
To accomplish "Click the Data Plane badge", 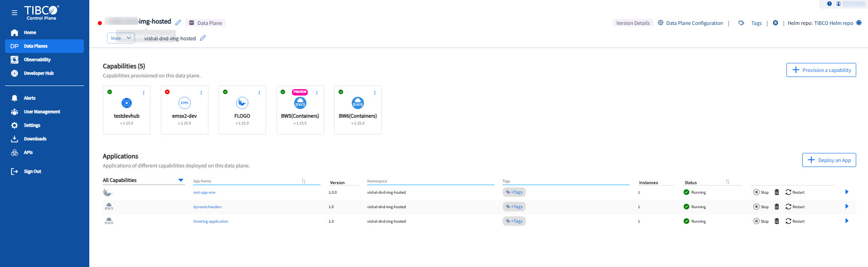I will (x=206, y=23).
